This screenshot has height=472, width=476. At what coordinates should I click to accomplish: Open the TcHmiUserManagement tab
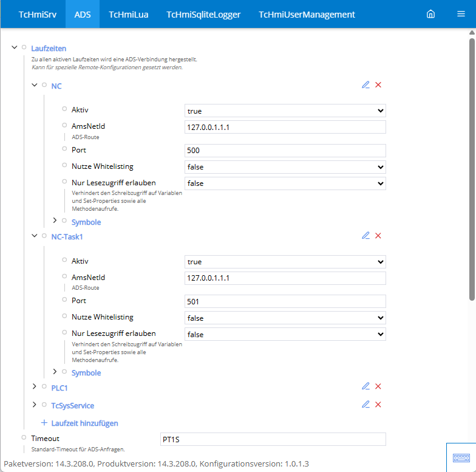click(307, 15)
